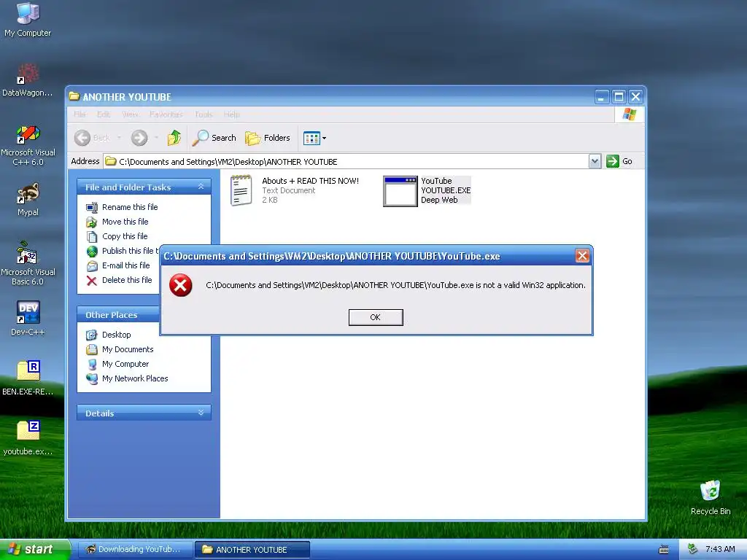
Task: Open My Computer desktop icon
Action: [x=28, y=19]
